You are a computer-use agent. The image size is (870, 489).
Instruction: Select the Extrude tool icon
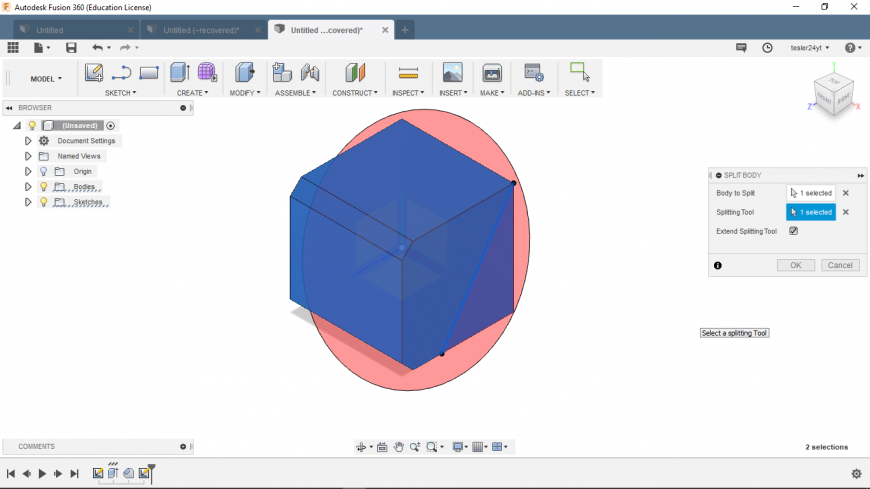point(179,72)
